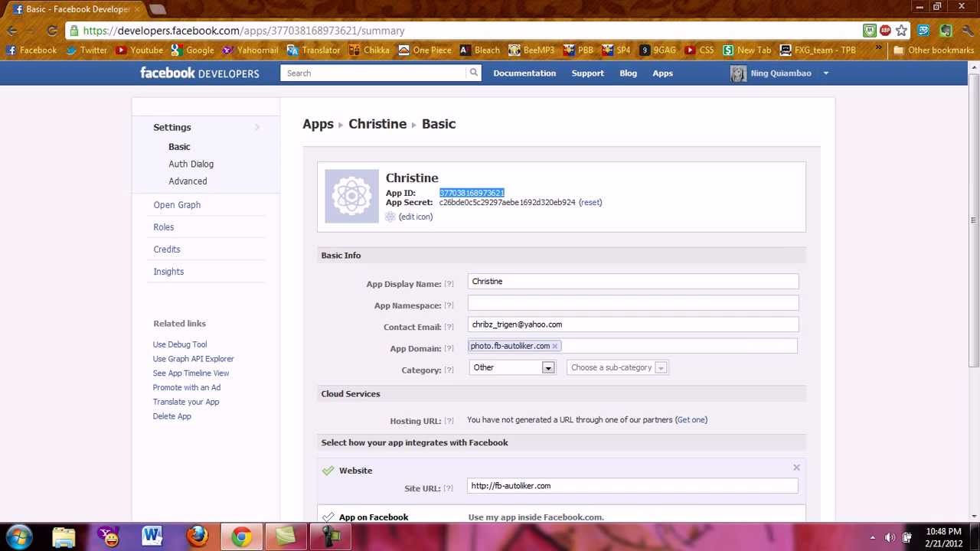This screenshot has height=551, width=980.
Task: Click the Facebook Developers search box
Action: pos(374,73)
